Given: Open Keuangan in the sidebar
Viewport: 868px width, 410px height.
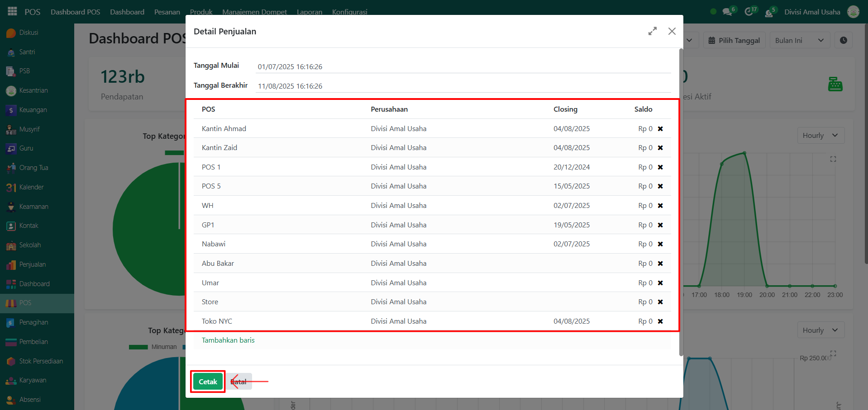Looking at the screenshot, I should click(33, 110).
